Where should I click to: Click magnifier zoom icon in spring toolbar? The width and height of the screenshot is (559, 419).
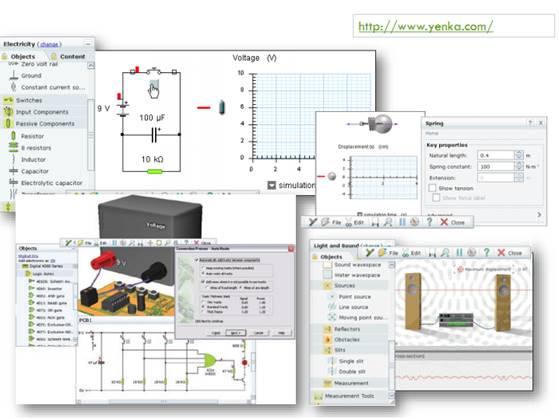click(388, 223)
